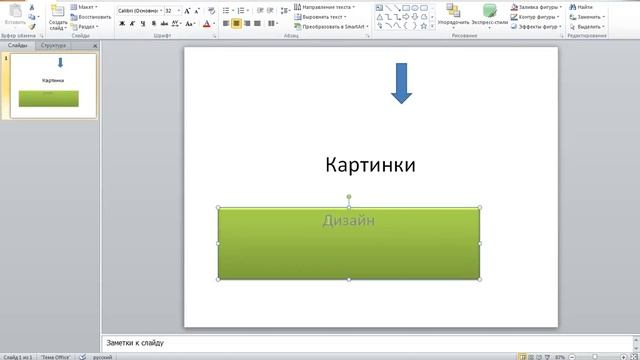Screen dimensions: 640x360
Task: Toggle center text alignment (highlighted)
Action: [236, 24]
